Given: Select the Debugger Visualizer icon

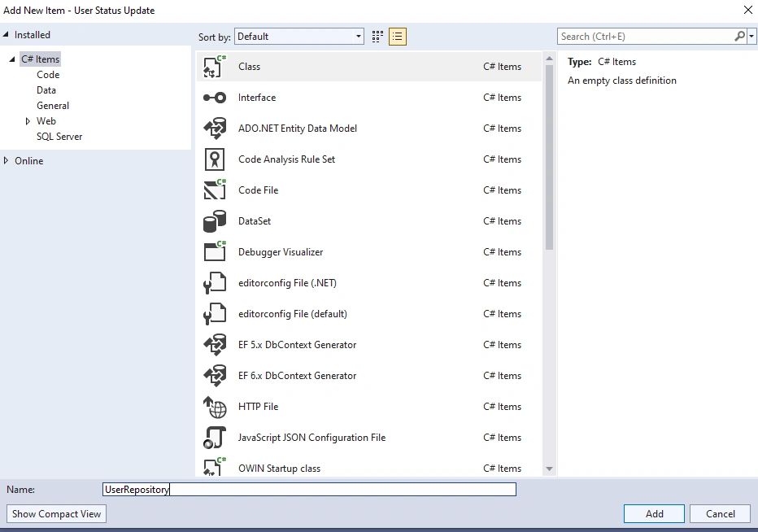Looking at the screenshot, I should pos(215,251).
